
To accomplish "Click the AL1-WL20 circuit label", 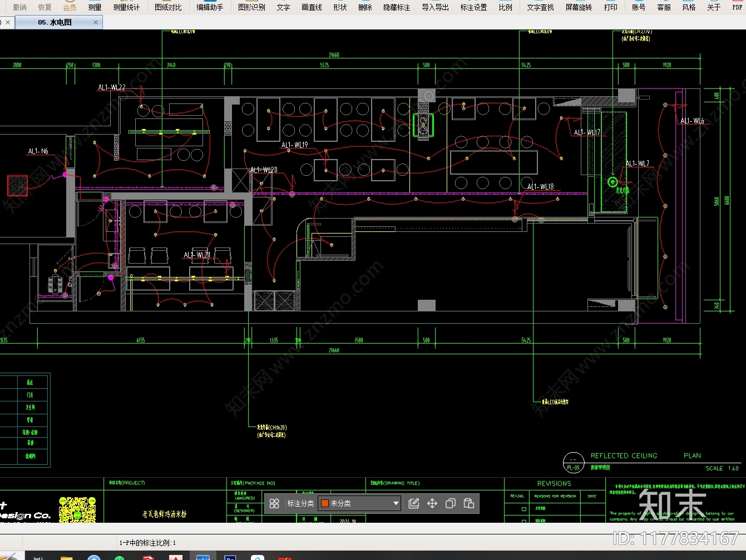I will tap(264, 170).
